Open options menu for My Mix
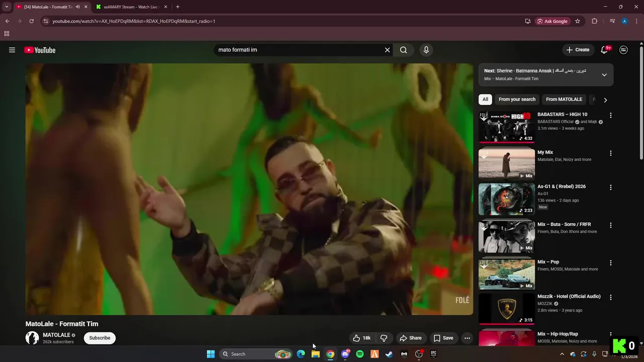This screenshot has width=644, height=362. pyautogui.click(x=611, y=153)
